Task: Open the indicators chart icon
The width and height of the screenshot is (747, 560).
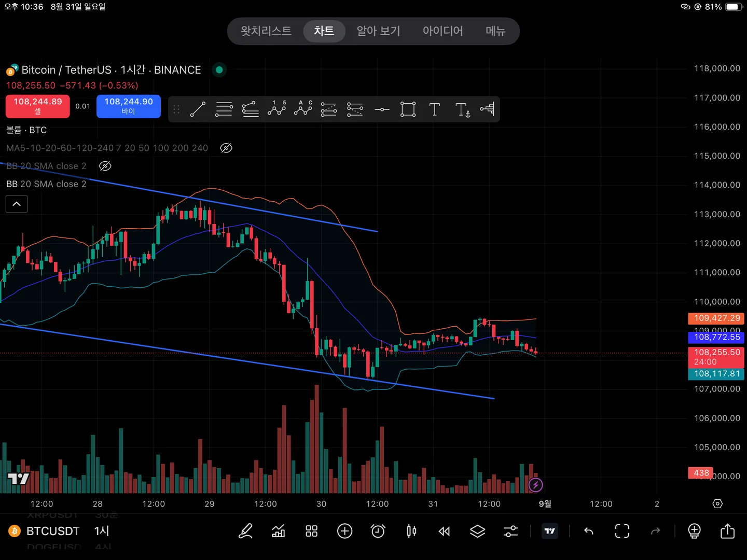Action: click(279, 531)
